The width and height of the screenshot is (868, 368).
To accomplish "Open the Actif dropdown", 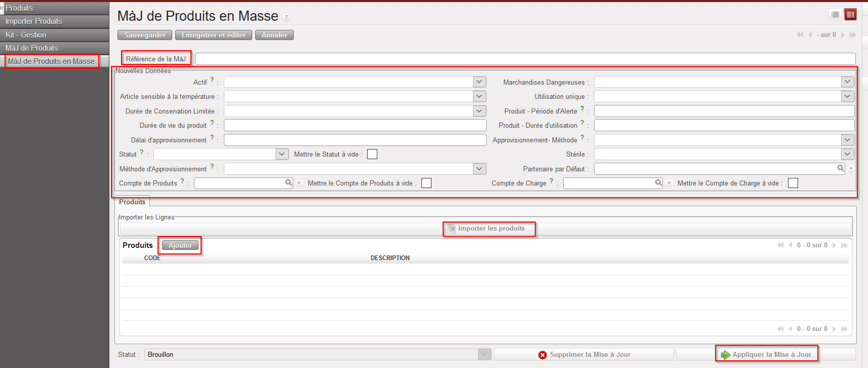I will click(x=479, y=82).
